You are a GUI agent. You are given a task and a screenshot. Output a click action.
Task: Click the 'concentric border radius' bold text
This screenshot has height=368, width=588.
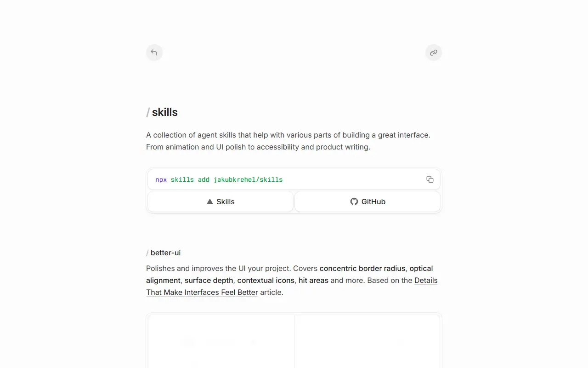click(x=362, y=268)
